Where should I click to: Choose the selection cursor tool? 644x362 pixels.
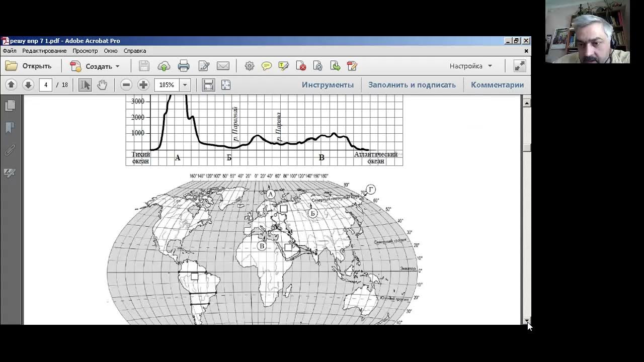coord(85,85)
